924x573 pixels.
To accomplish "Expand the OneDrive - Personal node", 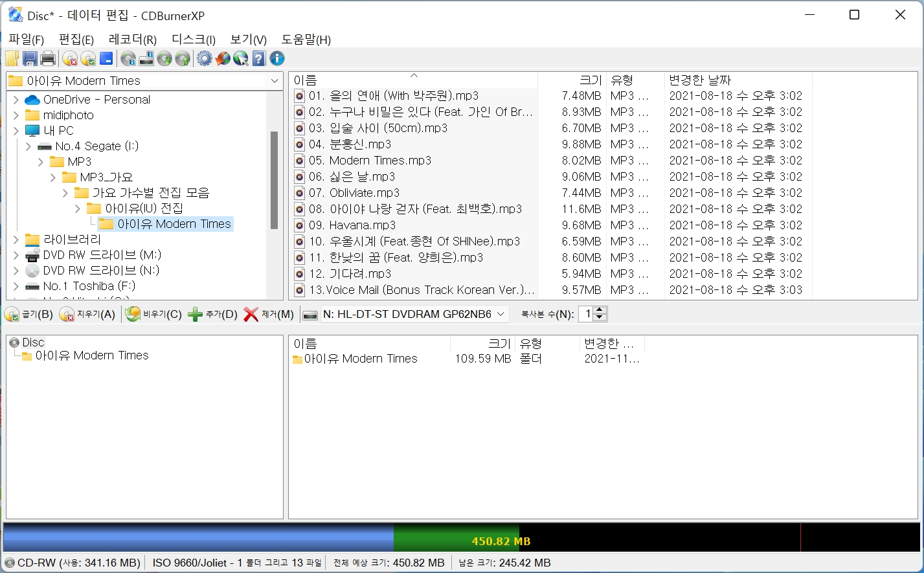I will 16,100.
